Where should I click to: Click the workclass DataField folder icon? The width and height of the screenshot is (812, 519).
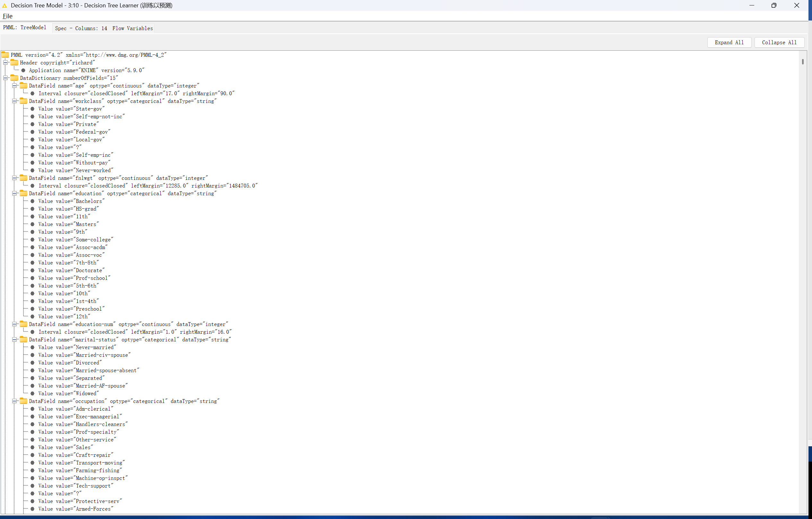click(x=23, y=101)
